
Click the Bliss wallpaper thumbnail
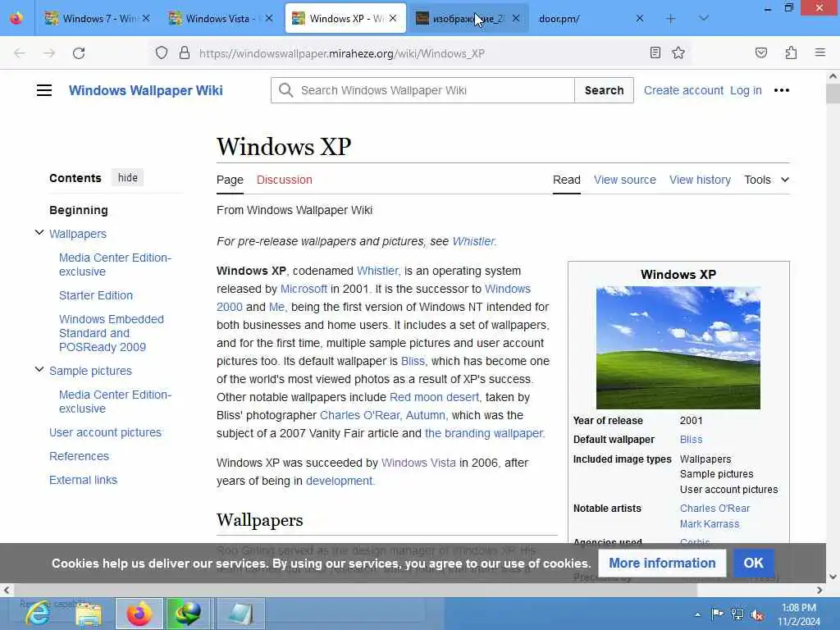click(x=678, y=348)
